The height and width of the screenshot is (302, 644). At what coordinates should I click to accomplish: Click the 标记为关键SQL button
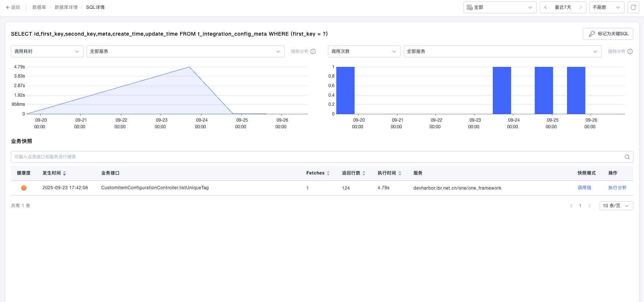click(608, 34)
